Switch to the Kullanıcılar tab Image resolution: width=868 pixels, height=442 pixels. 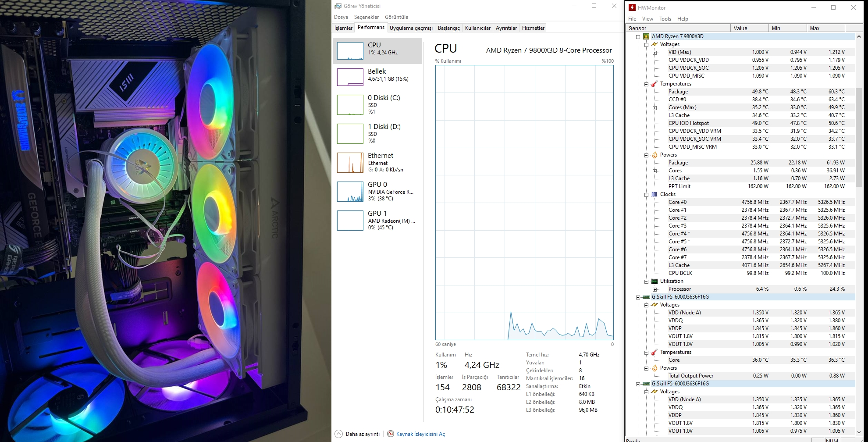pos(478,28)
